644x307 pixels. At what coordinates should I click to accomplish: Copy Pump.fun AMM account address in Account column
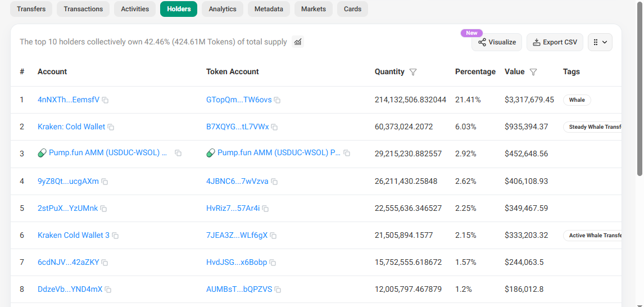178,153
